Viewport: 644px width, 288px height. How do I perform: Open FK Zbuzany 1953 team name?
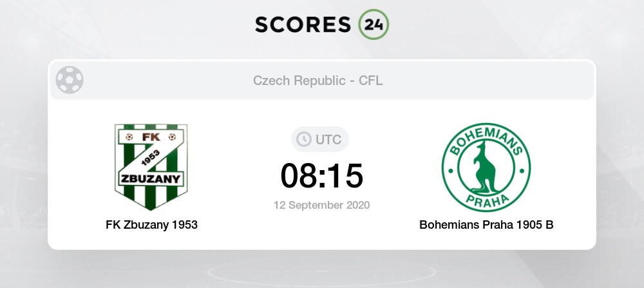point(151,225)
